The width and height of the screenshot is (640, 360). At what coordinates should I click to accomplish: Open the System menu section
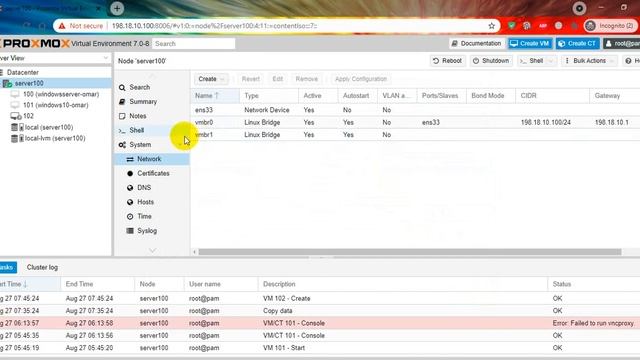[140, 144]
